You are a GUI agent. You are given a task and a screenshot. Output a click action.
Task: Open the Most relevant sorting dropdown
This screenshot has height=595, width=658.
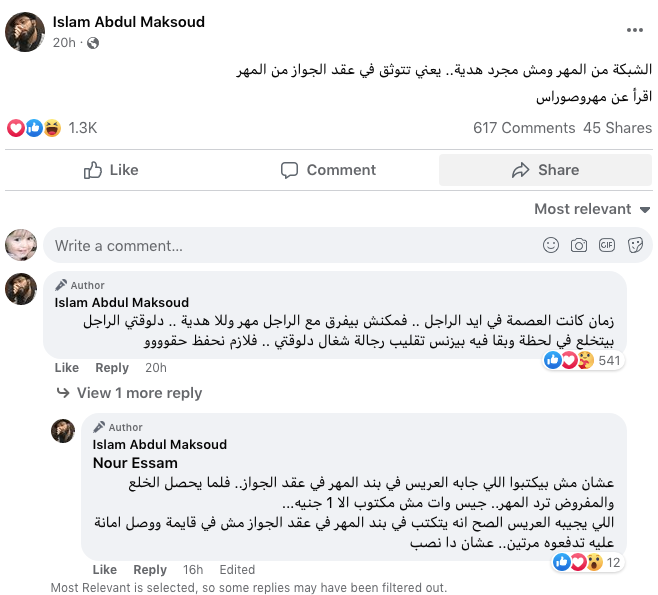592,209
